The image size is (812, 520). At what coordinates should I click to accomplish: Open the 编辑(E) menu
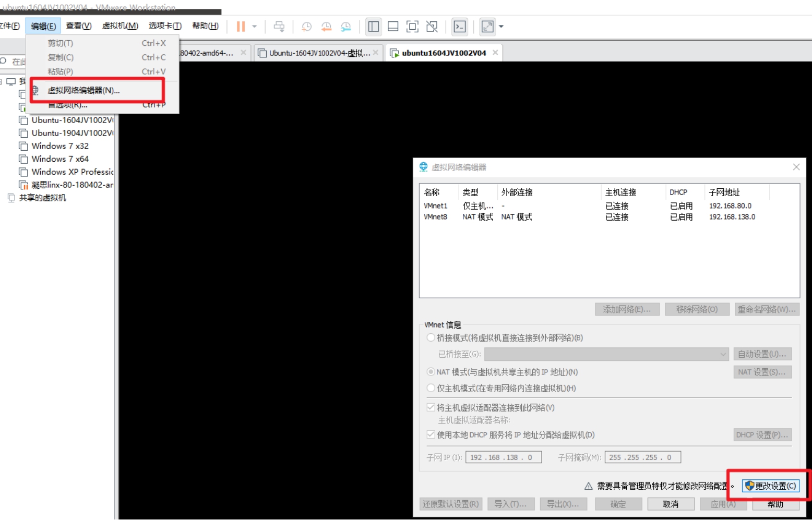point(43,26)
